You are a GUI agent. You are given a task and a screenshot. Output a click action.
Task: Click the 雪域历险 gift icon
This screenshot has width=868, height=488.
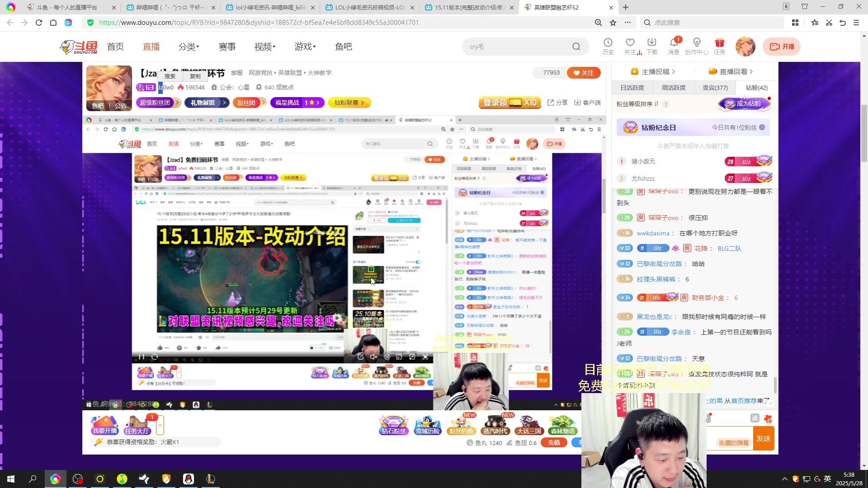[428, 425]
